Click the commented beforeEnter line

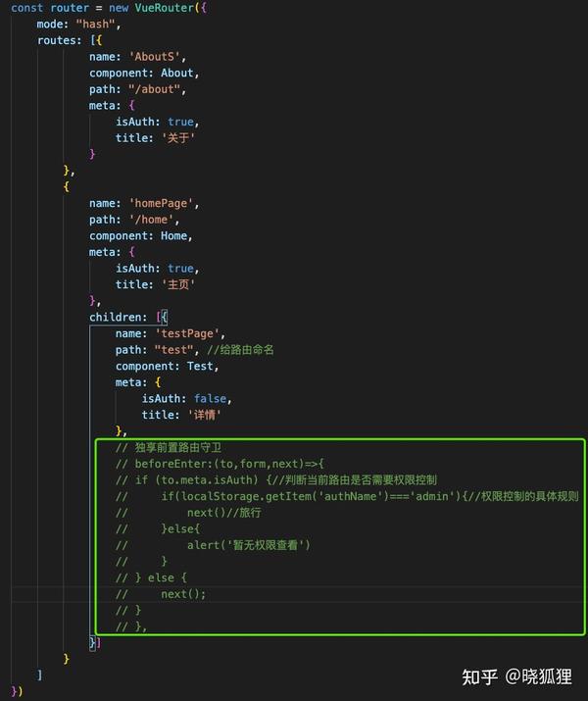point(220,464)
